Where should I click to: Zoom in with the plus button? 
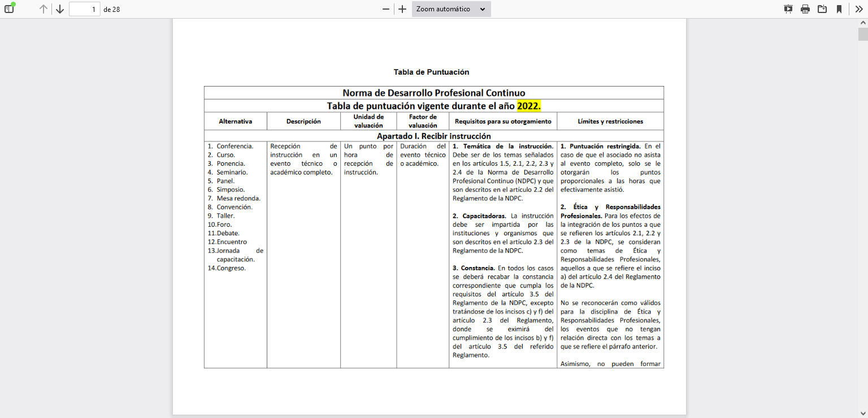coord(402,9)
